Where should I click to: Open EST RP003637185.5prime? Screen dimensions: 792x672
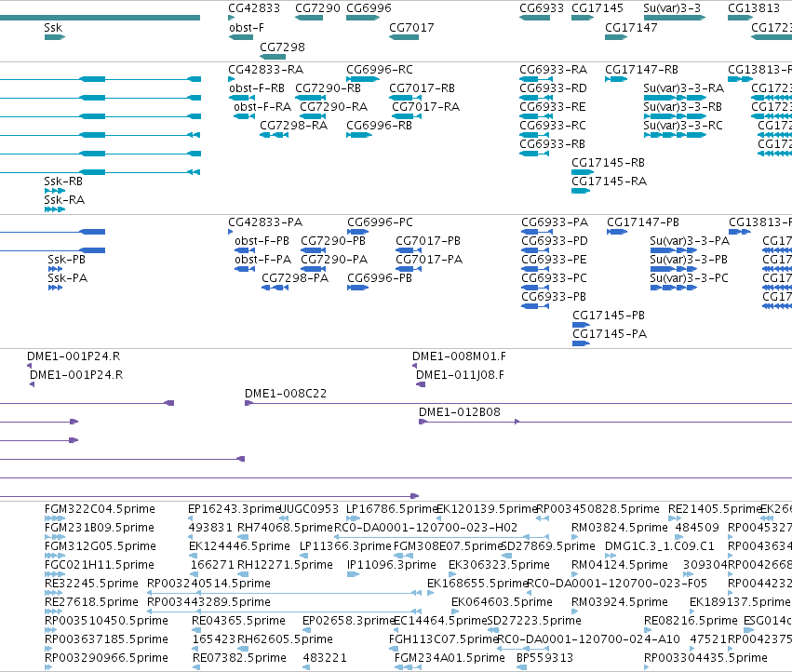point(106,639)
